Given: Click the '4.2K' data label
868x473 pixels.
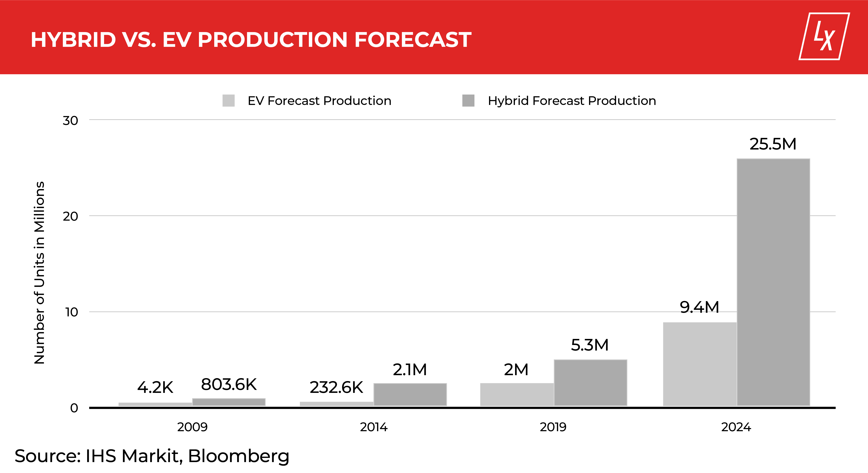Looking at the screenshot, I should pos(155,387).
